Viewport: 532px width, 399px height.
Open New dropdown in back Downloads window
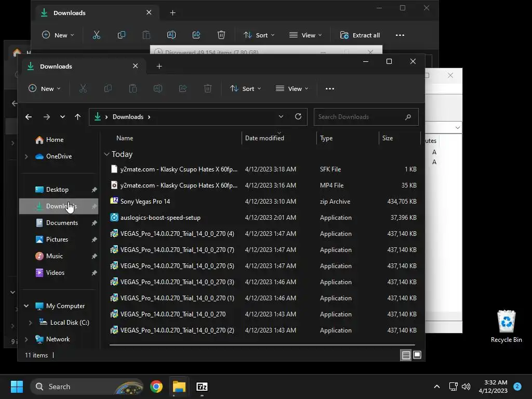[x=58, y=35]
